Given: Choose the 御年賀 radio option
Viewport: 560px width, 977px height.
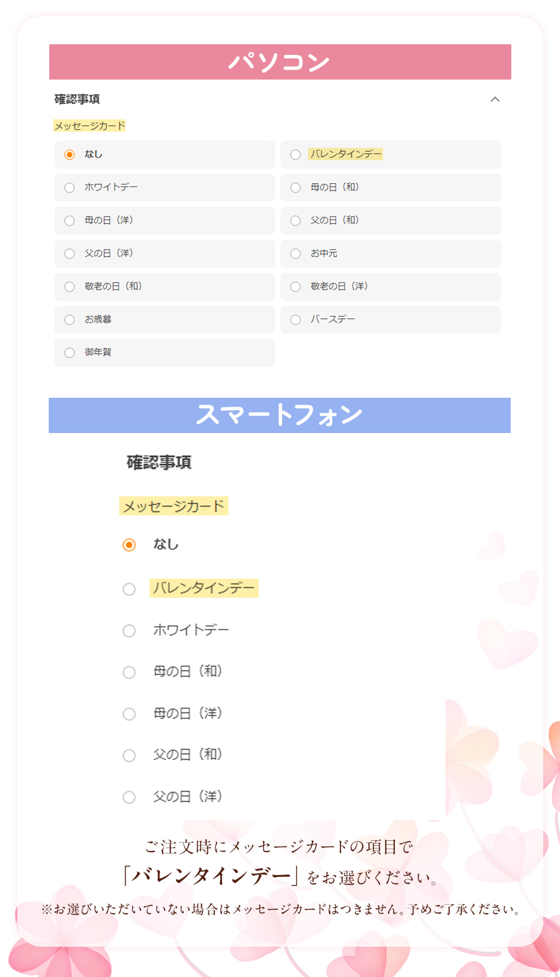Looking at the screenshot, I should (x=69, y=353).
